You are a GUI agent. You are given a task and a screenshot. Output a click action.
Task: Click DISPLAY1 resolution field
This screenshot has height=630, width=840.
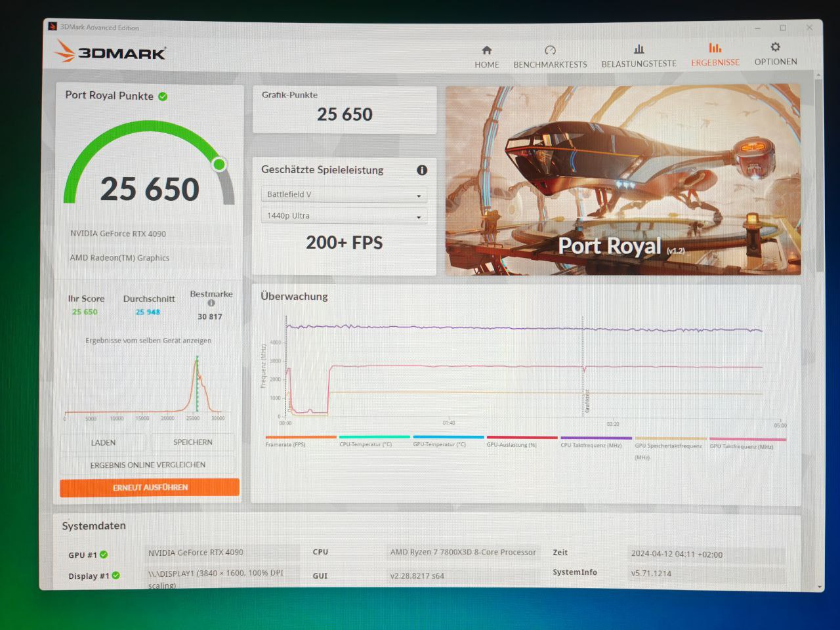[x=222, y=577]
